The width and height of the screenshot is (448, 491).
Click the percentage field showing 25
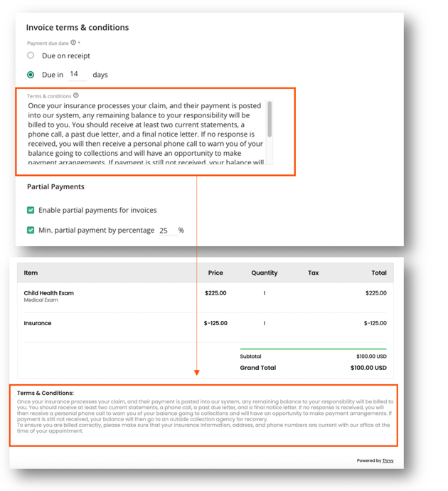tap(167, 231)
